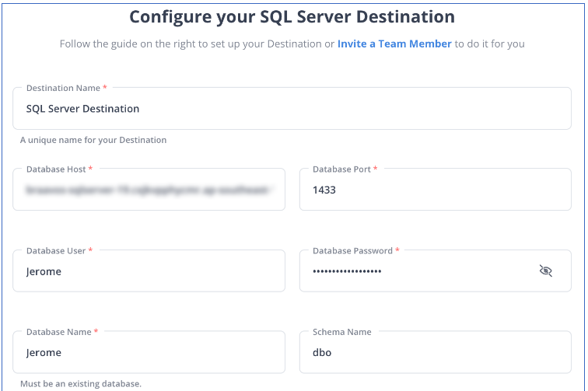588x391 pixels.
Task: Click into the Database User field
Action: coord(149,271)
